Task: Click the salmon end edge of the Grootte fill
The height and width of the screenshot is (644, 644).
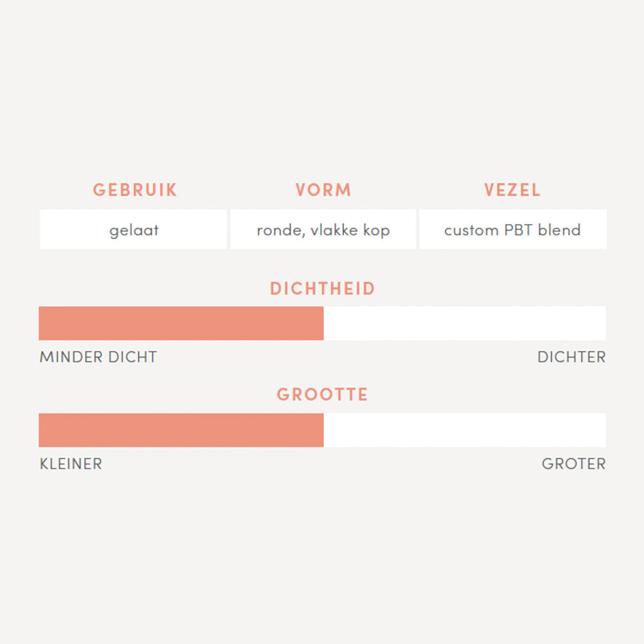Action: point(323,430)
